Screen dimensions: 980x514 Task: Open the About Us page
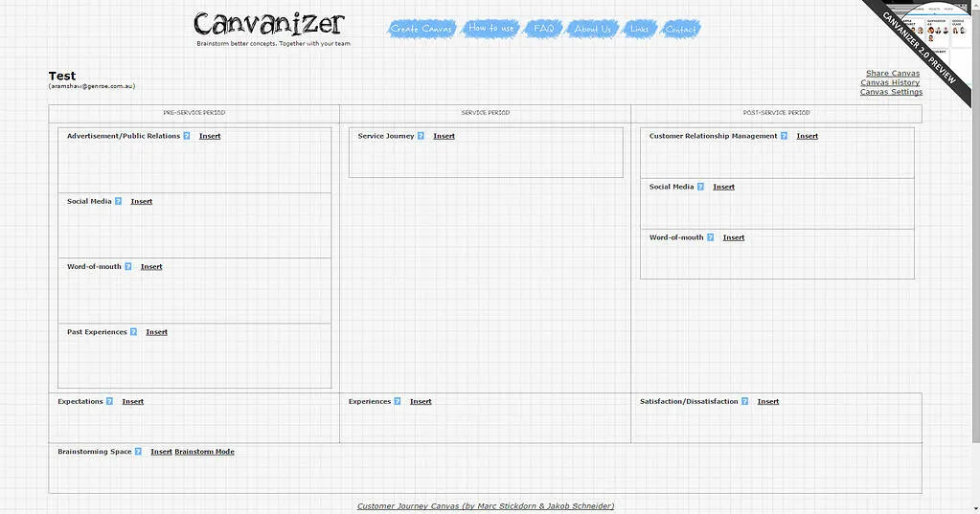[592, 29]
